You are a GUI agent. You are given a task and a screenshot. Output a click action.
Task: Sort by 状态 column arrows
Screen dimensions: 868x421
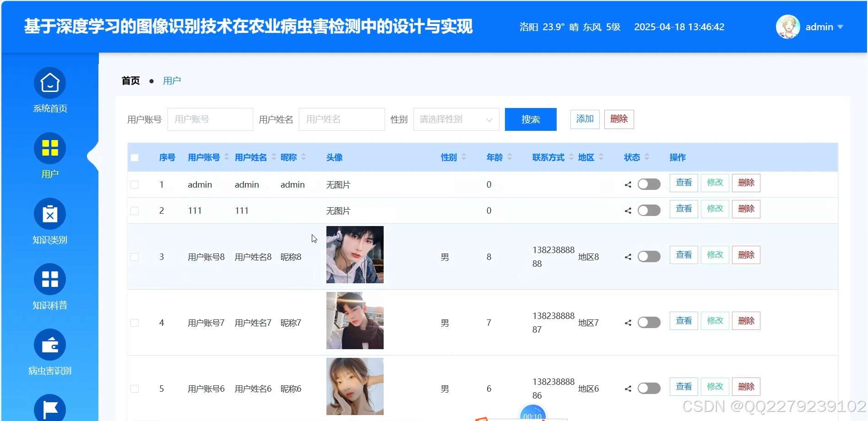(647, 157)
